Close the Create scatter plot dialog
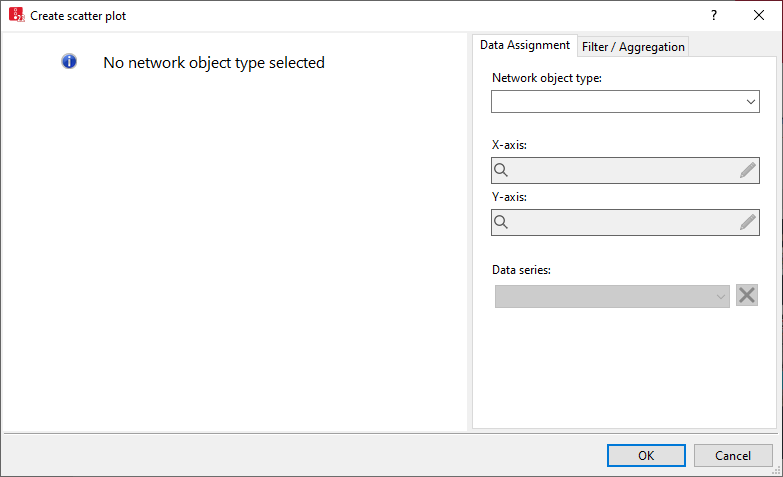Viewport: 783px width, 477px height. (x=758, y=16)
